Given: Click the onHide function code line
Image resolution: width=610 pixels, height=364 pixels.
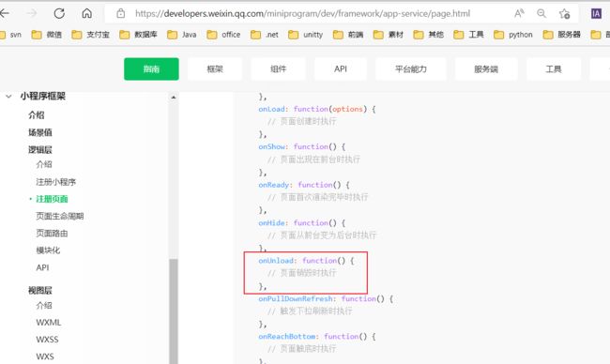Looking at the screenshot, I should coord(302,223).
